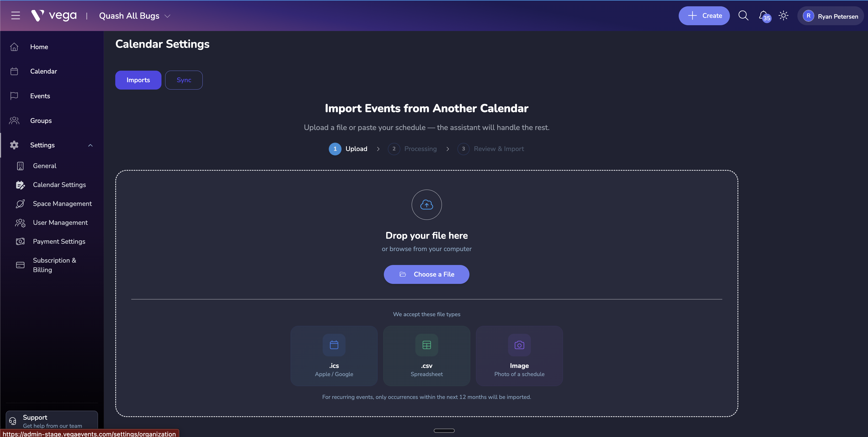868x437 pixels.
Task: Switch to the Sync tab
Action: point(184,80)
